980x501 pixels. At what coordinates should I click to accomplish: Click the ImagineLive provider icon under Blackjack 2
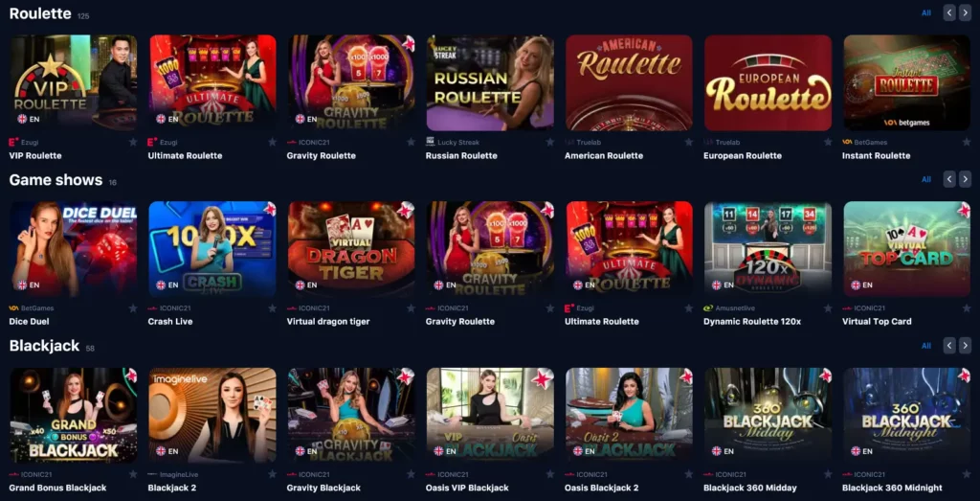152,475
